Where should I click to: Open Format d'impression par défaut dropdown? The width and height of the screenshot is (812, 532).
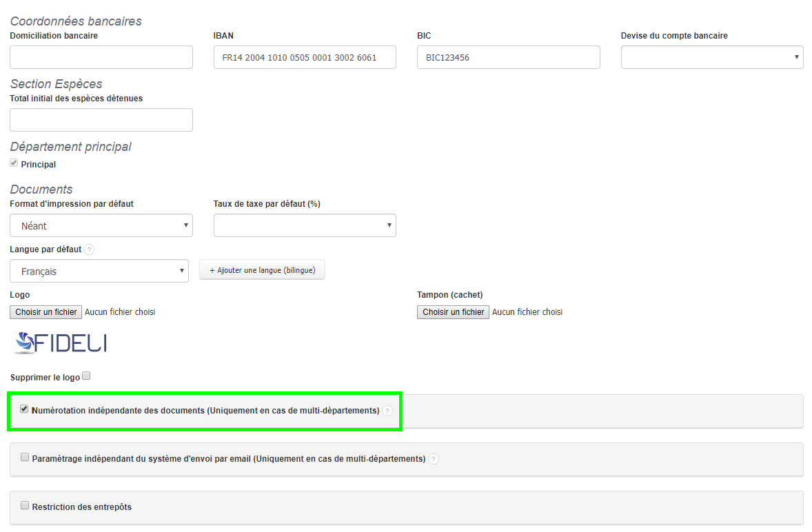[x=101, y=225]
